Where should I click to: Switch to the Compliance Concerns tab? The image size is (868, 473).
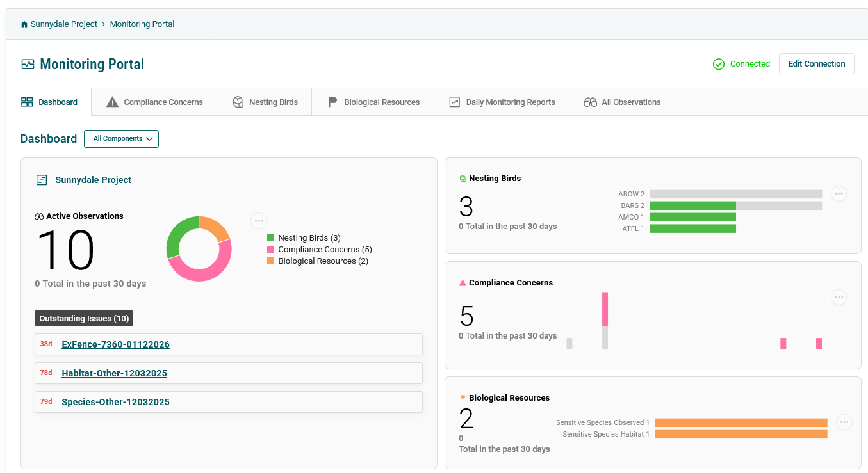pos(154,102)
